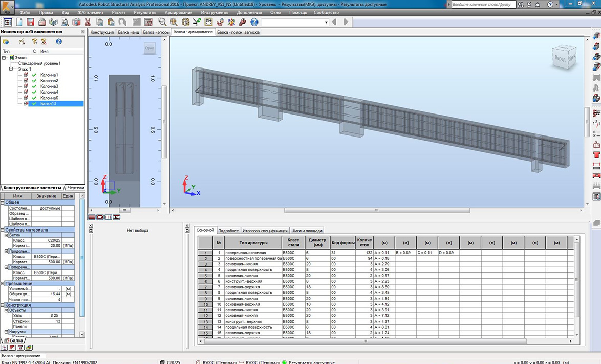Image resolution: width=601 pixels, height=364 pixels.
Task: Select the cell поперечная-основная in row 1
Action: (x=253, y=253)
